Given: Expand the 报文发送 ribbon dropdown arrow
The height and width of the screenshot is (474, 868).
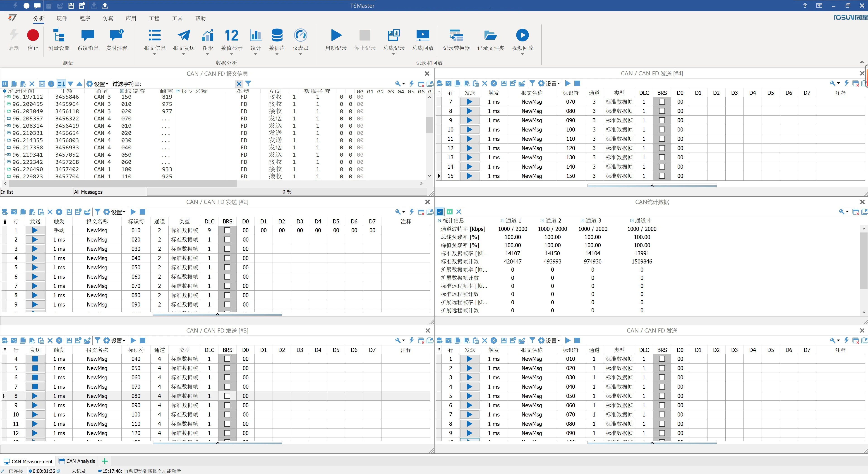Looking at the screenshot, I should 183,54.
